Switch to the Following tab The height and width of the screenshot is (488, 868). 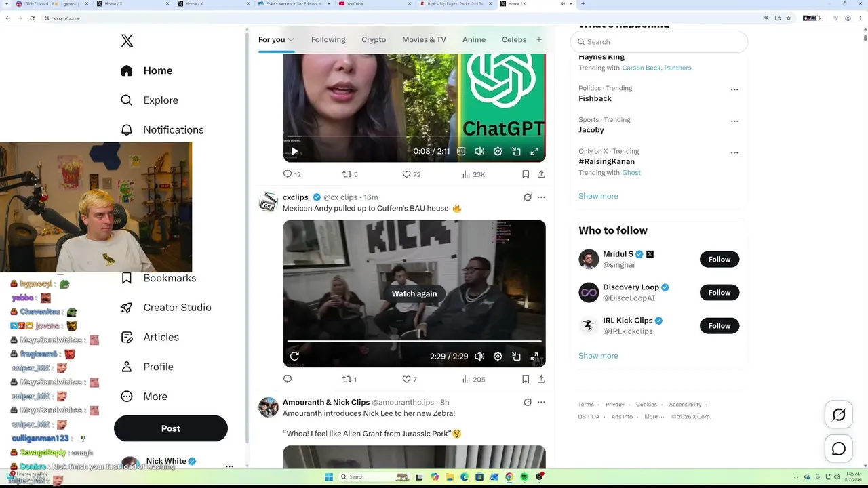328,39
